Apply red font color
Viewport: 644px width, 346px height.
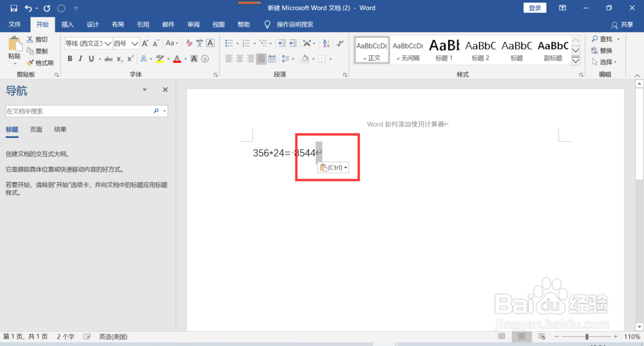(177, 59)
